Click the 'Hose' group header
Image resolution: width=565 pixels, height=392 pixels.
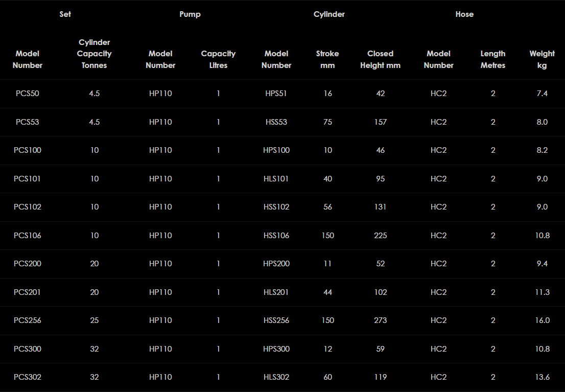(464, 14)
